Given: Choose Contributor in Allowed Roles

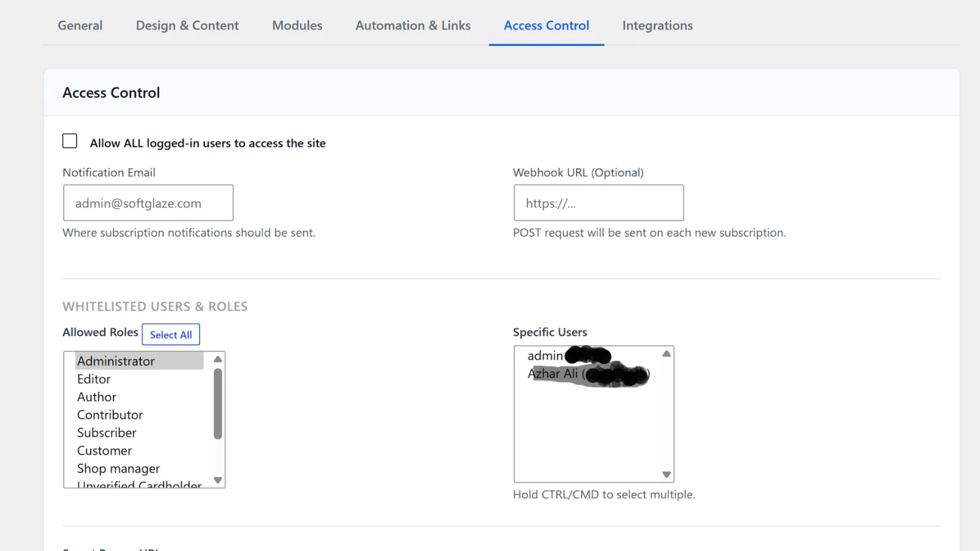Looking at the screenshot, I should tap(139, 414).
